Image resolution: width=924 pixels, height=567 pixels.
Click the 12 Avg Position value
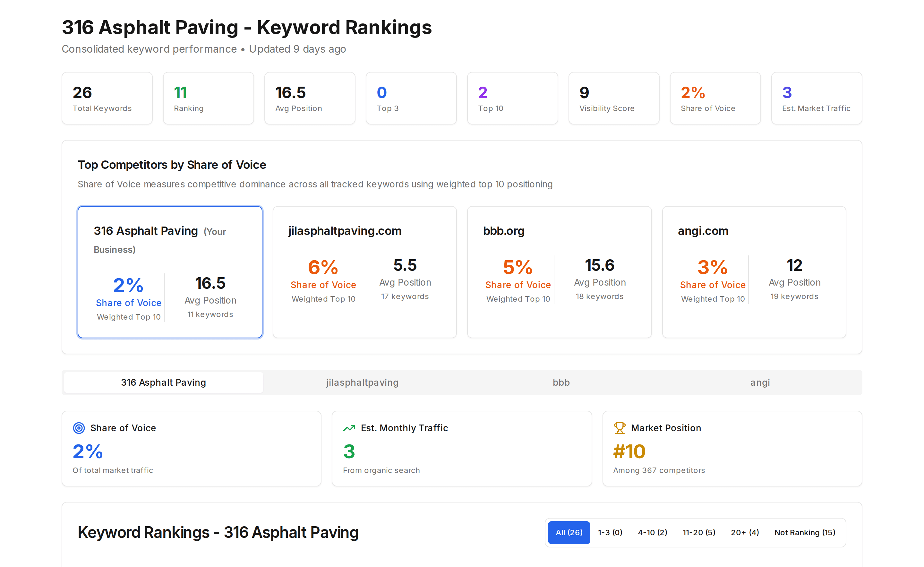point(794,265)
